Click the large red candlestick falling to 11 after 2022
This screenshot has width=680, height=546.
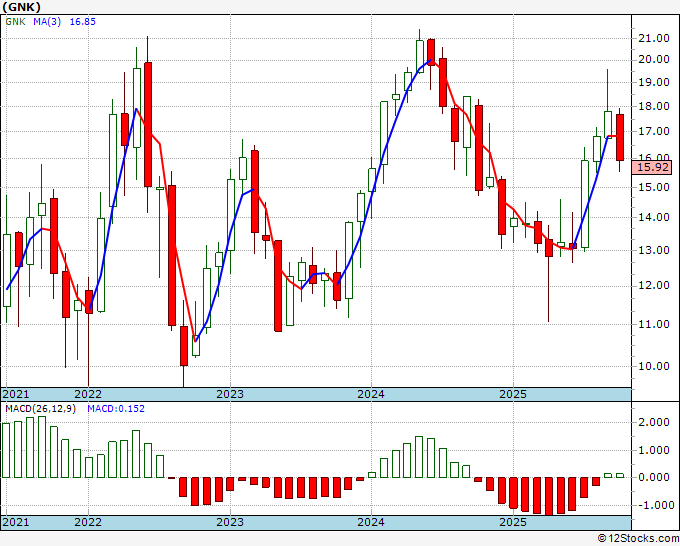point(172,255)
